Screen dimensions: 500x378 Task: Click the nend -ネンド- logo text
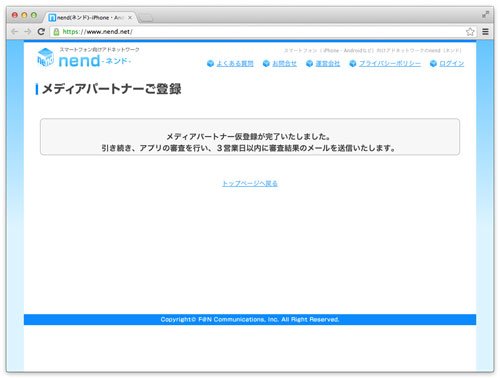pos(95,61)
